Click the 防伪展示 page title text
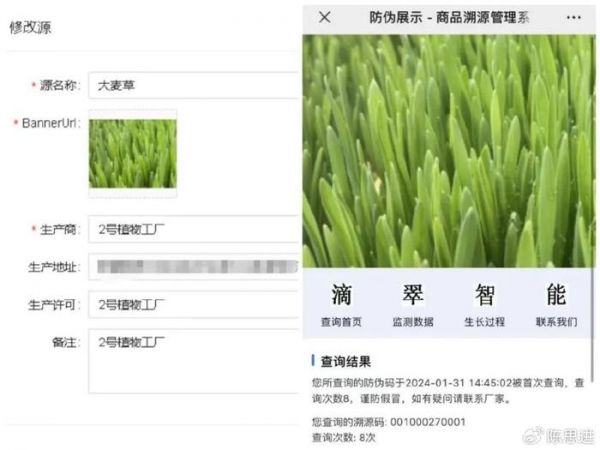Screen dimensions: 600x450 449,18
